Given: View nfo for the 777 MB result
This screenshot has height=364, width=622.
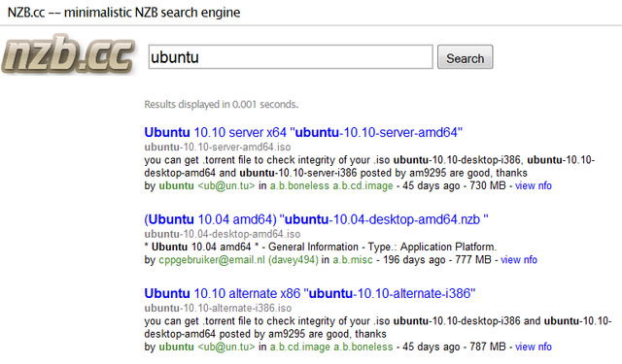Looking at the screenshot, I should pos(519,260).
